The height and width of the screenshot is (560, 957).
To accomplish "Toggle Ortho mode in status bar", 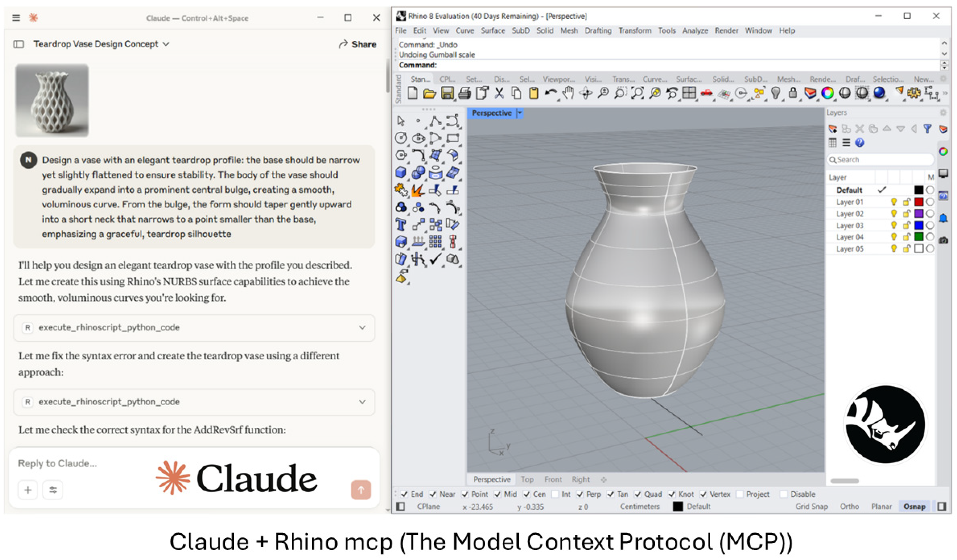I will pyautogui.click(x=849, y=507).
